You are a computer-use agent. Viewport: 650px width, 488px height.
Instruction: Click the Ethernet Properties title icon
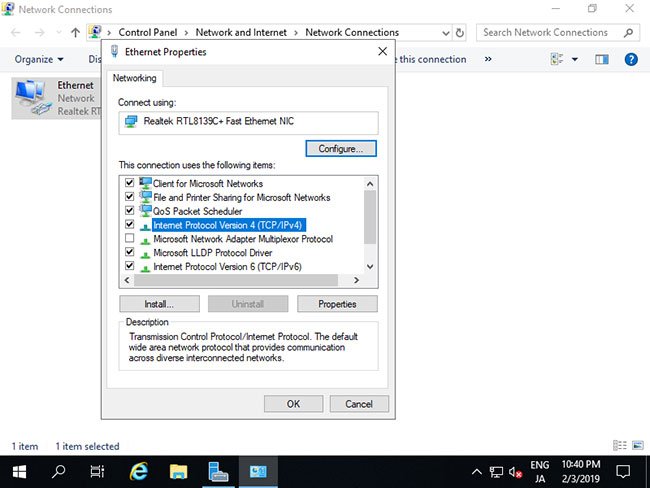[x=115, y=51]
